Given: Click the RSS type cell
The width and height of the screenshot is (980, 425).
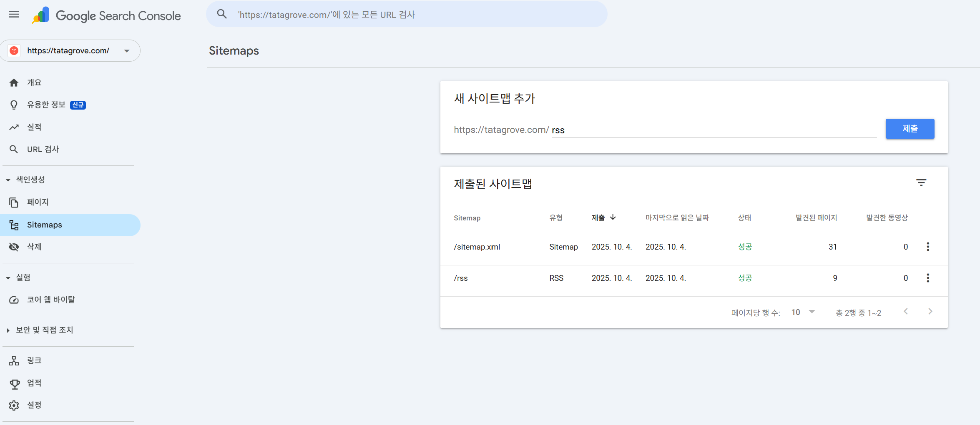Looking at the screenshot, I should (x=556, y=278).
